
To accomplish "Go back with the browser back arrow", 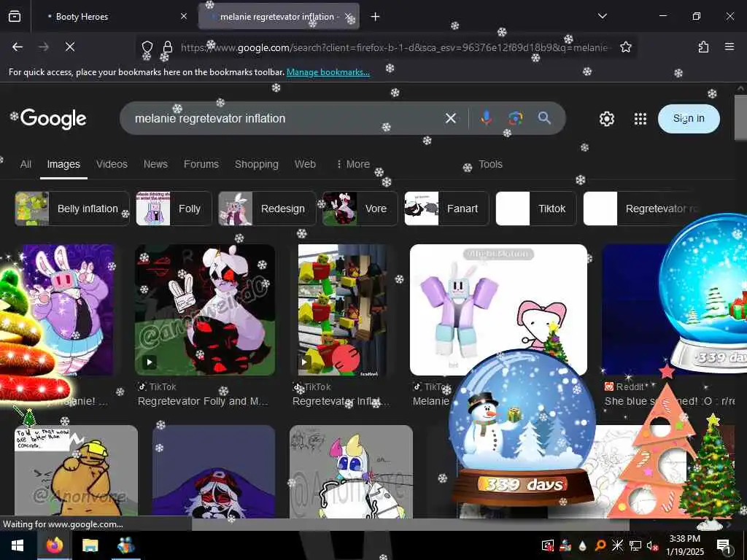I will (x=18, y=47).
